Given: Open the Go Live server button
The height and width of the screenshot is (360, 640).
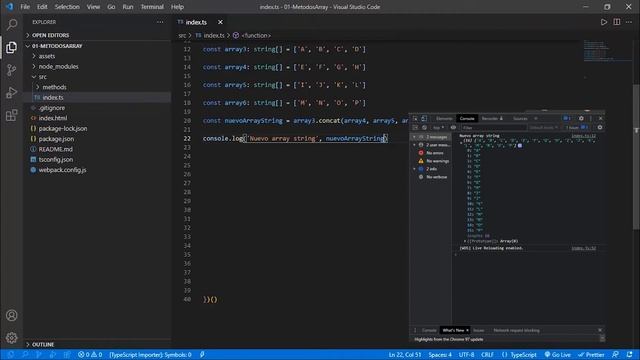Looking at the screenshot, I should point(558,355).
